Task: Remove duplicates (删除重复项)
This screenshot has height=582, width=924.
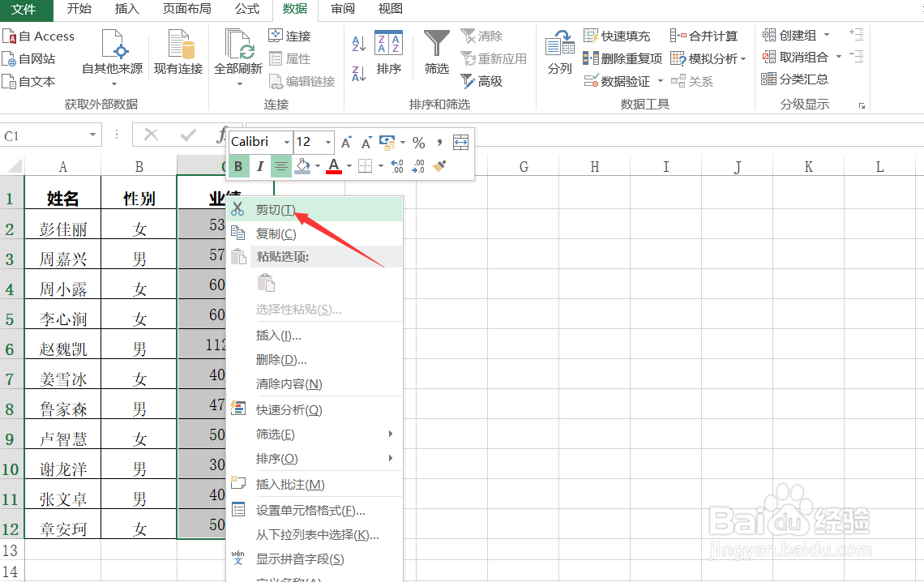Action: tap(622, 58)
